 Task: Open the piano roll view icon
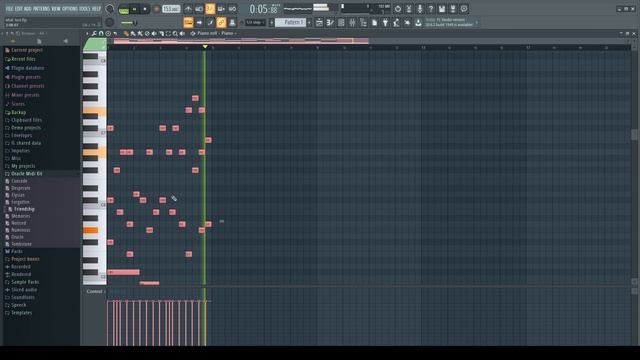point(330,23)
